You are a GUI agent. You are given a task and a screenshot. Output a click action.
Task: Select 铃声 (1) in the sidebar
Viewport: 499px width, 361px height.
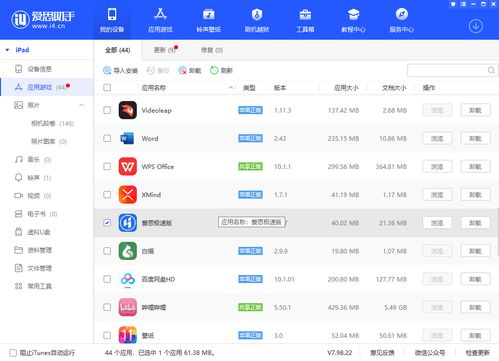pos(33,178)
